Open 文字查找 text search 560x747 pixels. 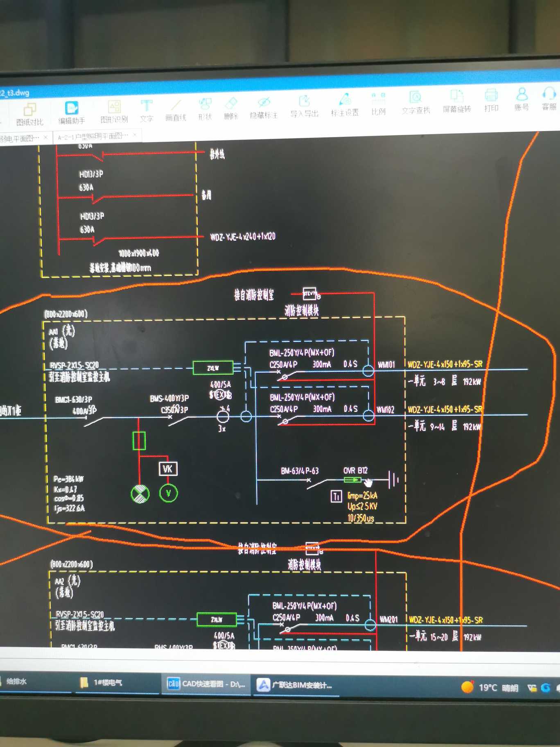415,102
